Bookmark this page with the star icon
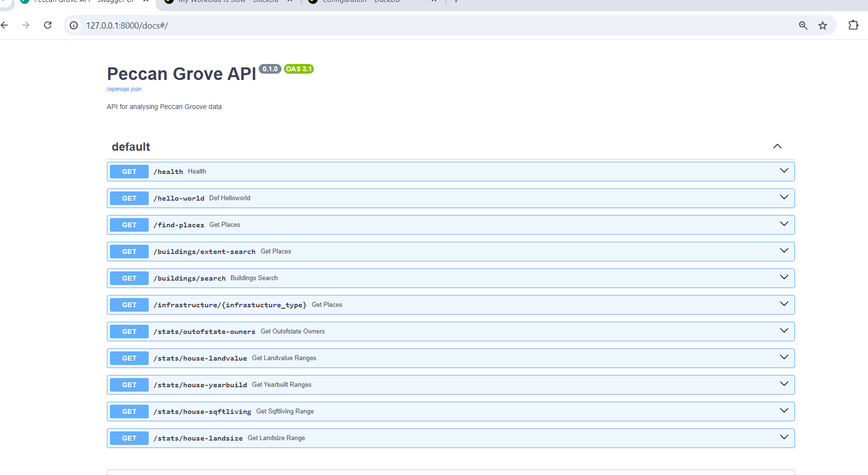The height and width of the screenshot is (475, 868). coord(822,25)
